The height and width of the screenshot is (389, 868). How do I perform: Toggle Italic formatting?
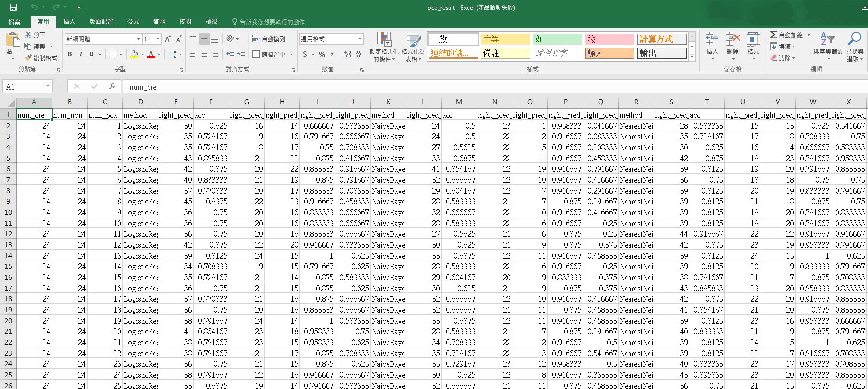click(81, 54)
